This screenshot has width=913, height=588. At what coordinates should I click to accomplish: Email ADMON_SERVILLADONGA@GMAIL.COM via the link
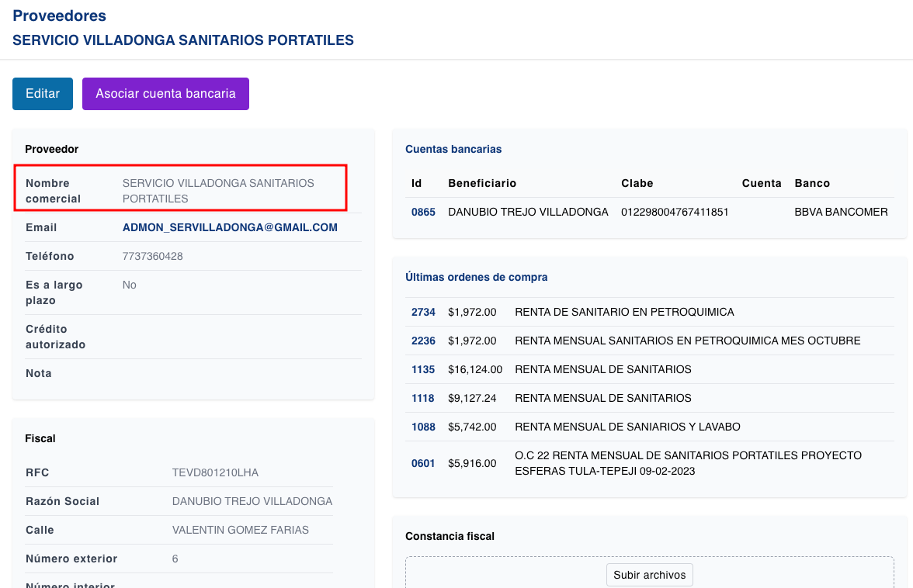pyautogui.click(x=229, y=227)
